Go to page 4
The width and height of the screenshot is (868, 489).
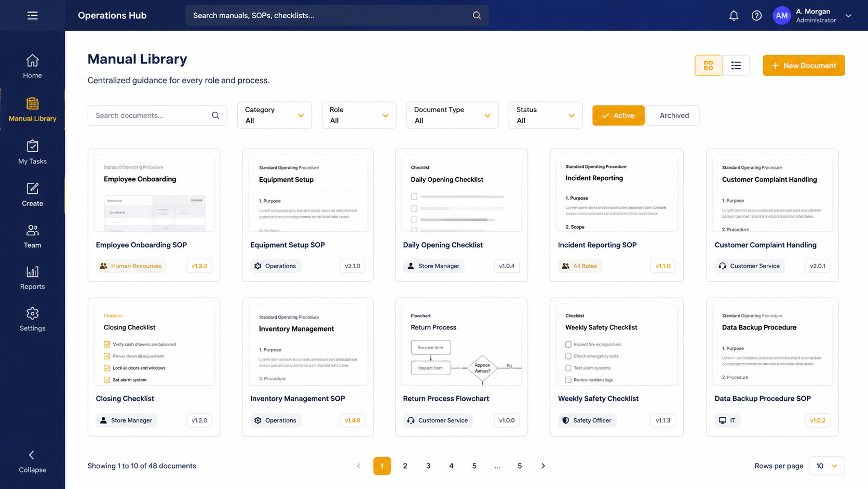[x=451, y=466]
